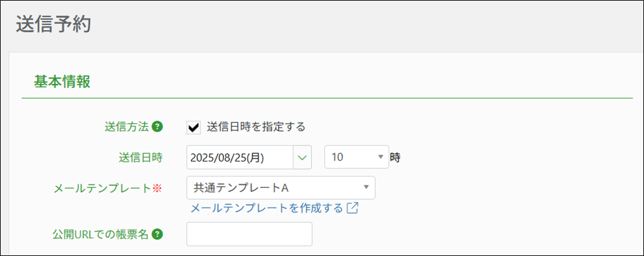Focus the 公開URLでの帳票名 text input
Image resolution: width=644 pixels, height=256 pixels.
249,234
